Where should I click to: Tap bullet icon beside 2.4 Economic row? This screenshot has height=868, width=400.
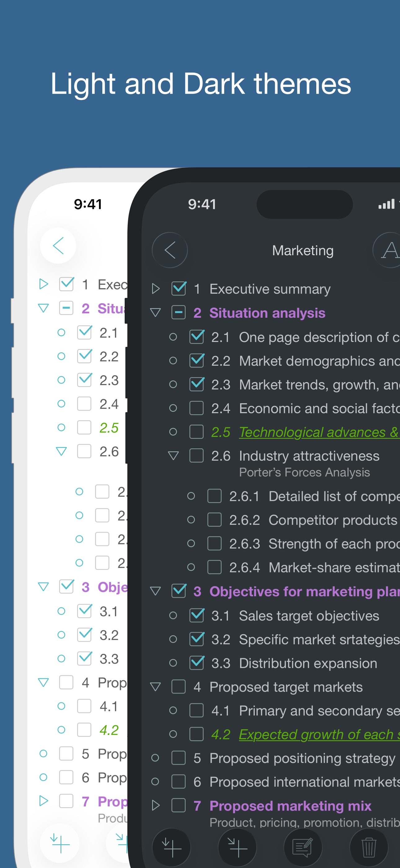click(173, 408)
